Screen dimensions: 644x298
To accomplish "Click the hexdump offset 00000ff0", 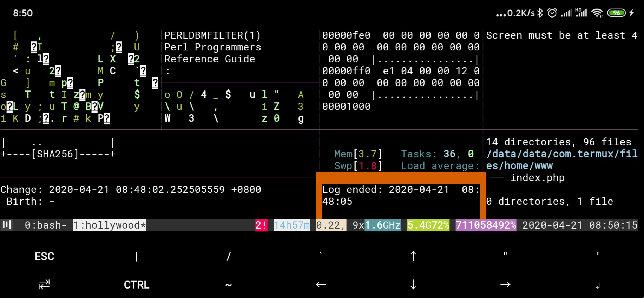I will [346, 71].
